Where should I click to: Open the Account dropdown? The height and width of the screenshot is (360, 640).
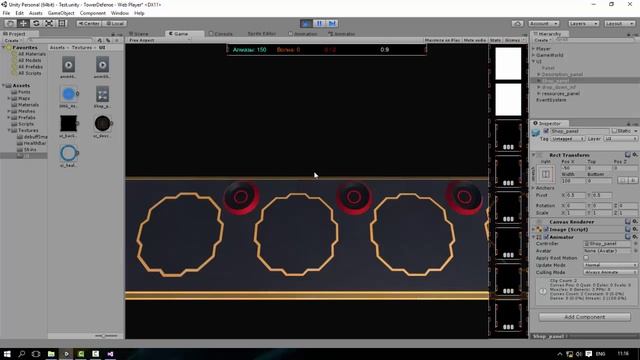[543, 24]
